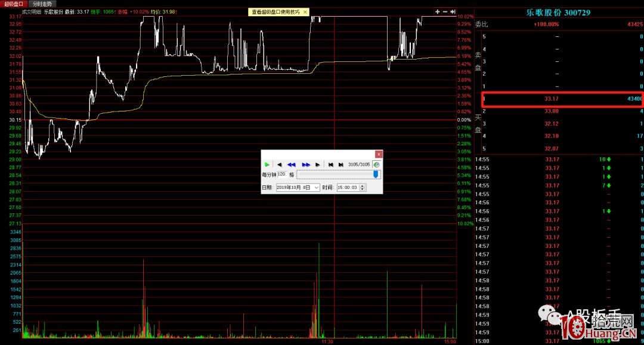Step forward one tick (single right arrow)

tap(317, 164)
